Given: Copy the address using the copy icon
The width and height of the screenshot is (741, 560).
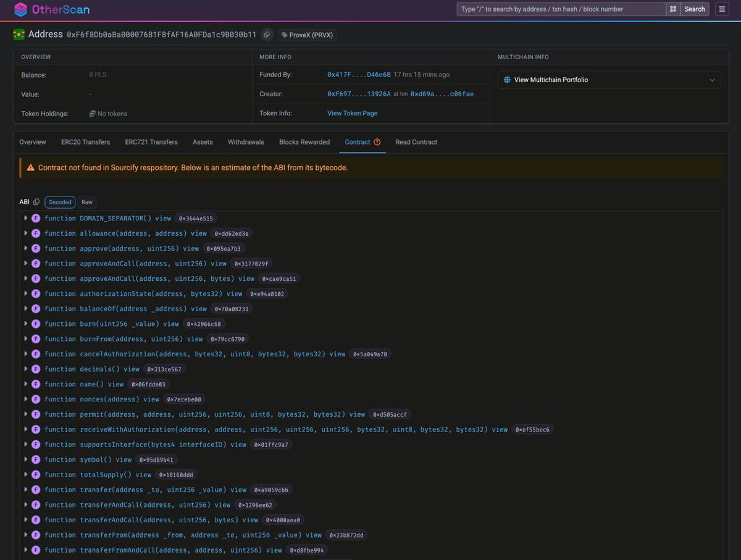Looking at the screenshot, I should (x=267, y=35).
